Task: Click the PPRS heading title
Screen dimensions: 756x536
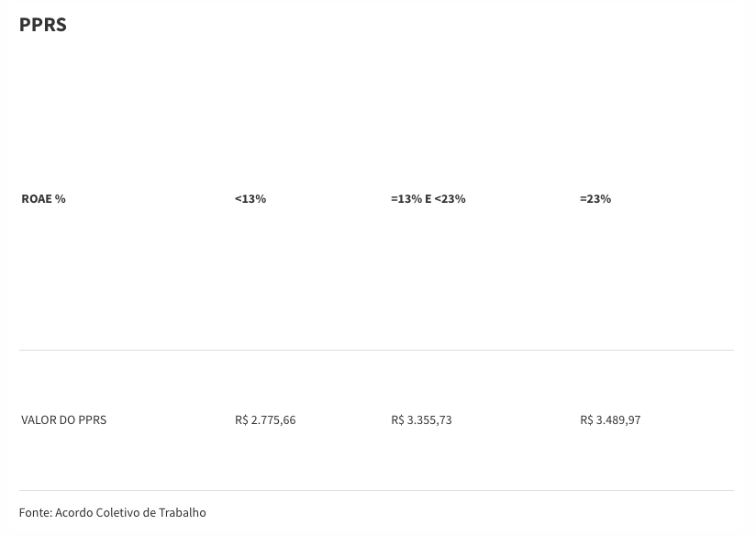Action: click(x=42, y=25)
